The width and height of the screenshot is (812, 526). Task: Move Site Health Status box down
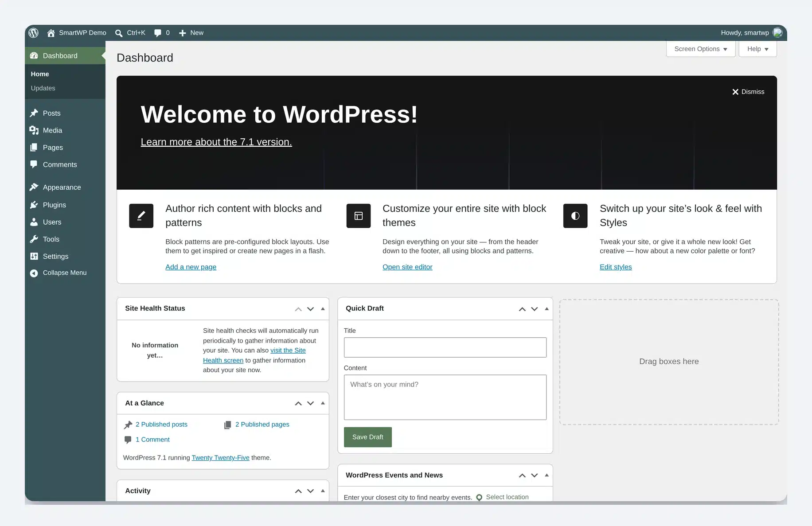(x=310, y=309)
